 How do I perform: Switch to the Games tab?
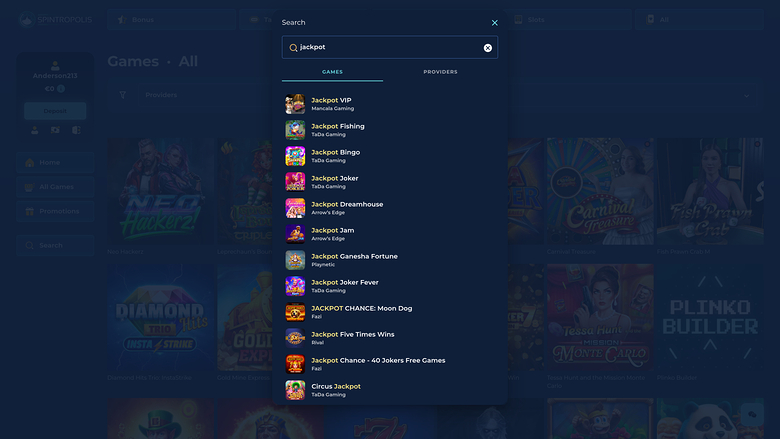pyautogui.click(x=332, y=72)
